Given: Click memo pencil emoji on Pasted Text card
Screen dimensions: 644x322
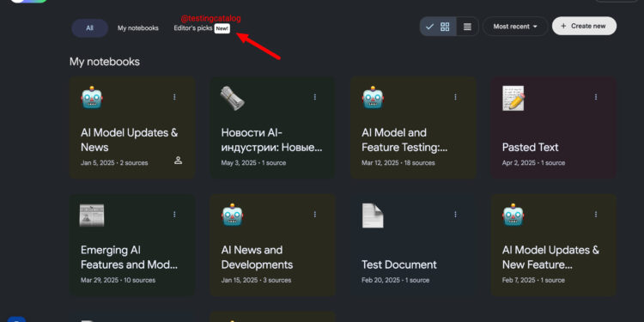Looking at the screenshot, I should [x=513, y=98].
